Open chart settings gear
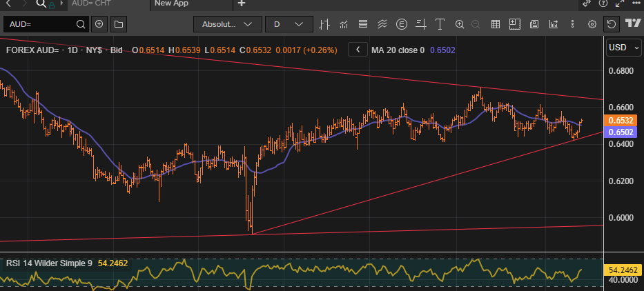Screen dimensions: 644x291 click(x=592, y=25)
